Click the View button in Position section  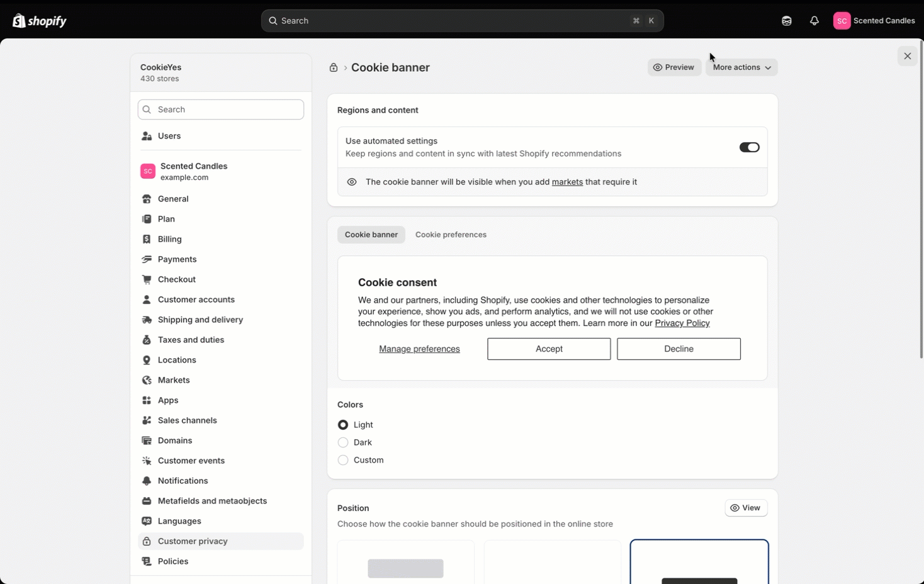coord(746,508)
